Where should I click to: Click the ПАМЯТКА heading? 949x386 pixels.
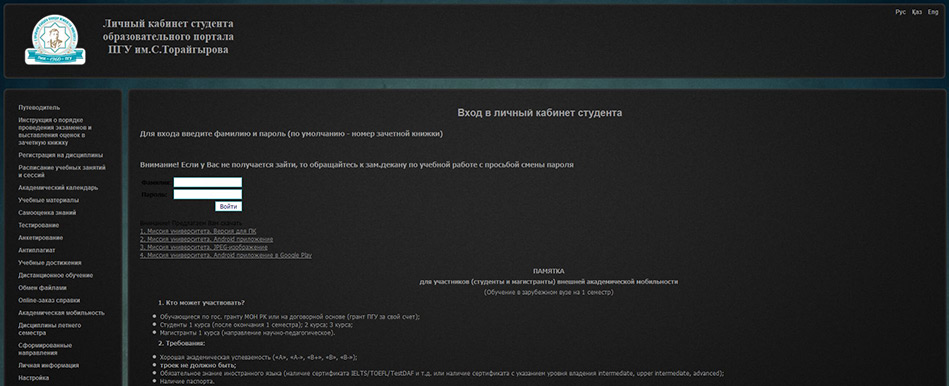(x=548, y=272)
